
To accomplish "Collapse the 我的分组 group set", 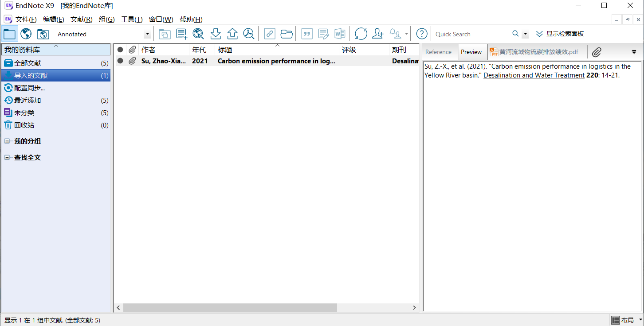I will click(7, 141).
